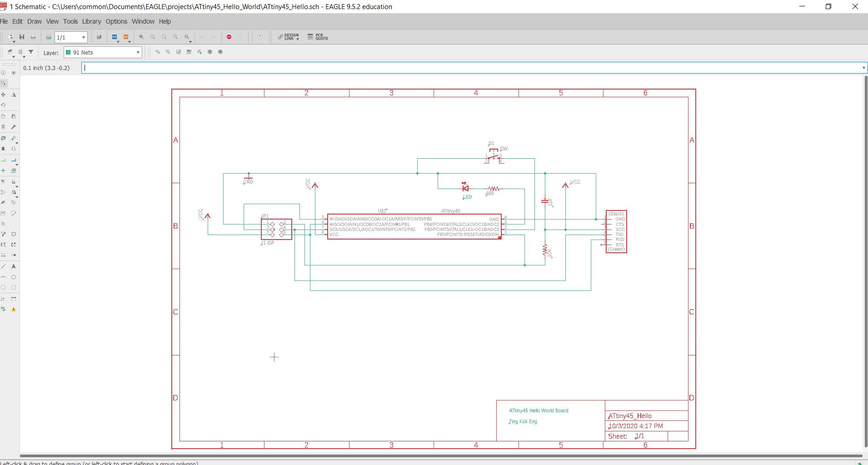Click the Print icon in the toolbar
The image size is (868, 465).
(33, 37)
